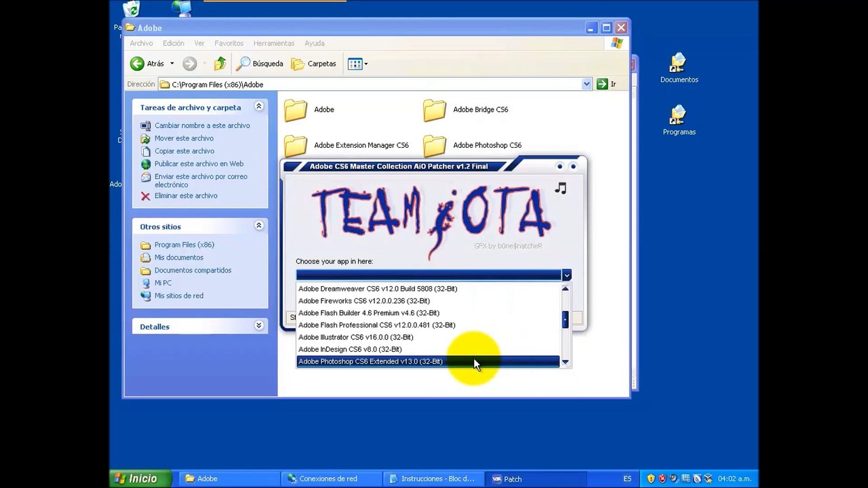Click the ES language indicator
Image resolution: width=868 pixels, height=488 pixels.
point(627,479)
